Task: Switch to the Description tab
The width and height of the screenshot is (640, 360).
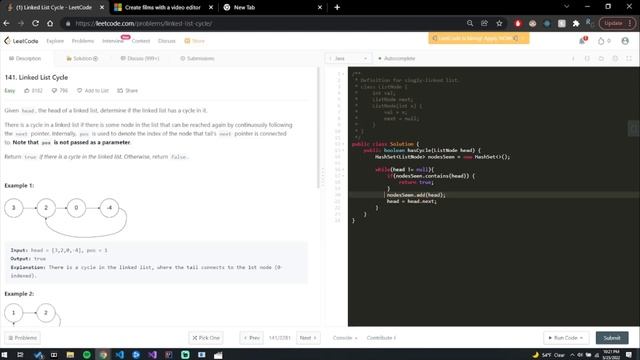Action: coord(25,58)
